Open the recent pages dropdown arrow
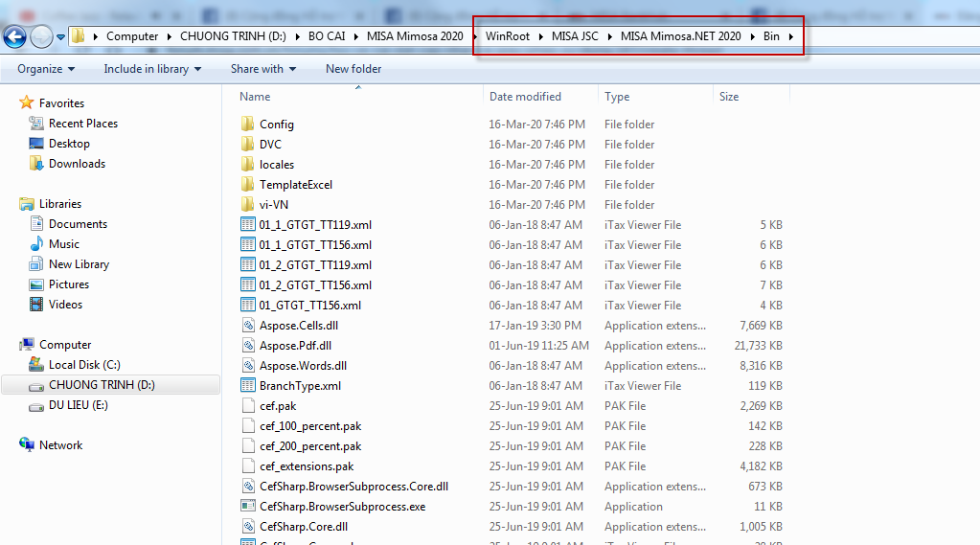 click(60, 37)
